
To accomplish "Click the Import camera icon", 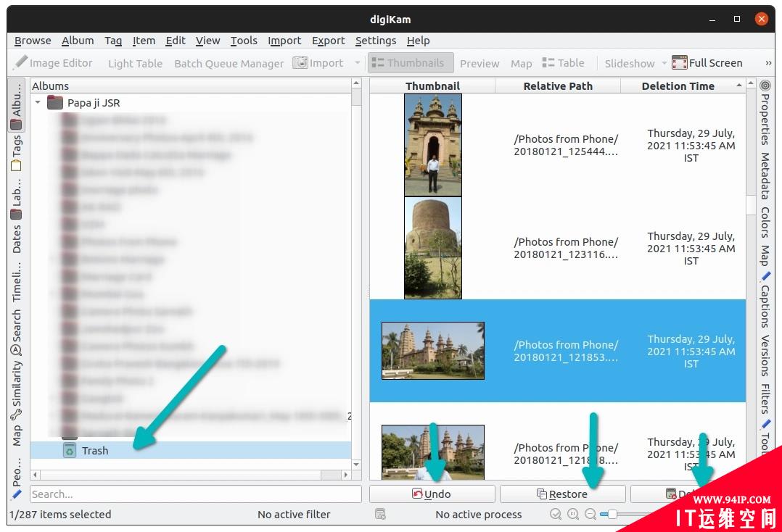I will pyautogui.click(x=300, y=62).
